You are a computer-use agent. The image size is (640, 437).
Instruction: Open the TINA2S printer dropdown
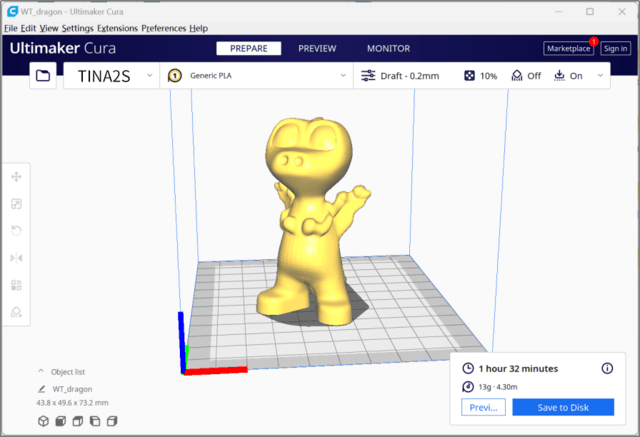110,75
